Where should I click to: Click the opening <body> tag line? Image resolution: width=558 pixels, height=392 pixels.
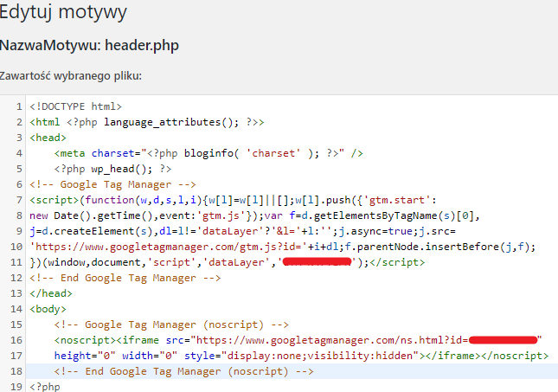pyautogui.click(x=48, y=309)
